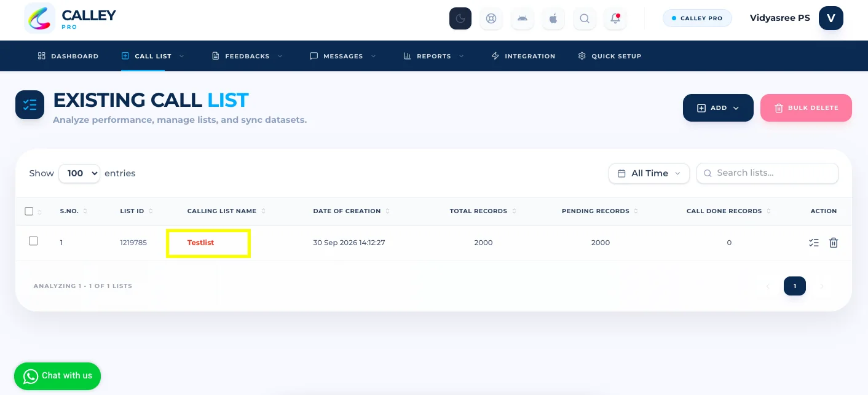868x395 pixels.
Task: Click the Calley Pro plan badge
Action: pos(697,18)
